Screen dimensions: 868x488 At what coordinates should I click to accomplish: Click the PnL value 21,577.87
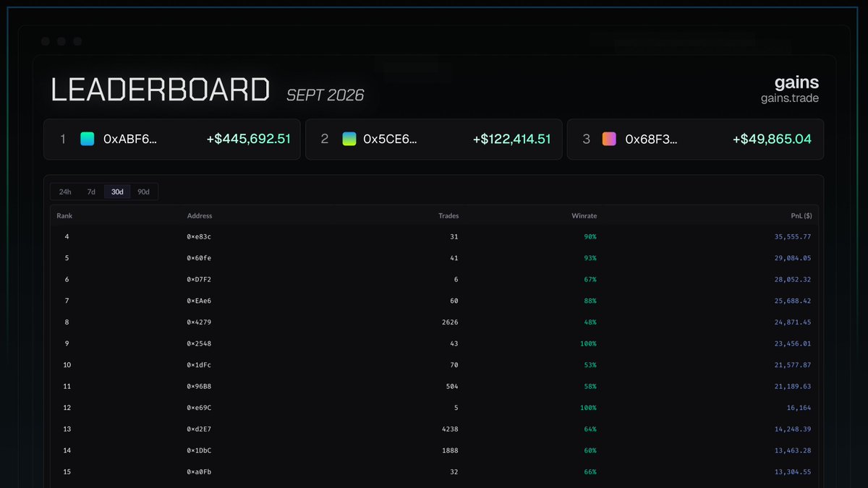pos(792,365)
